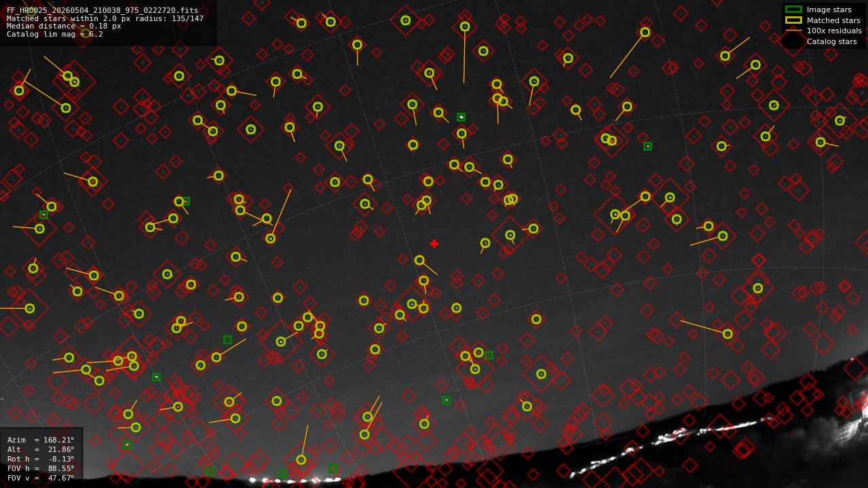Screen dimensions: 868x488
Task: Click the 'FOV v = 47.67°' readout
Action: click(41, 478)
